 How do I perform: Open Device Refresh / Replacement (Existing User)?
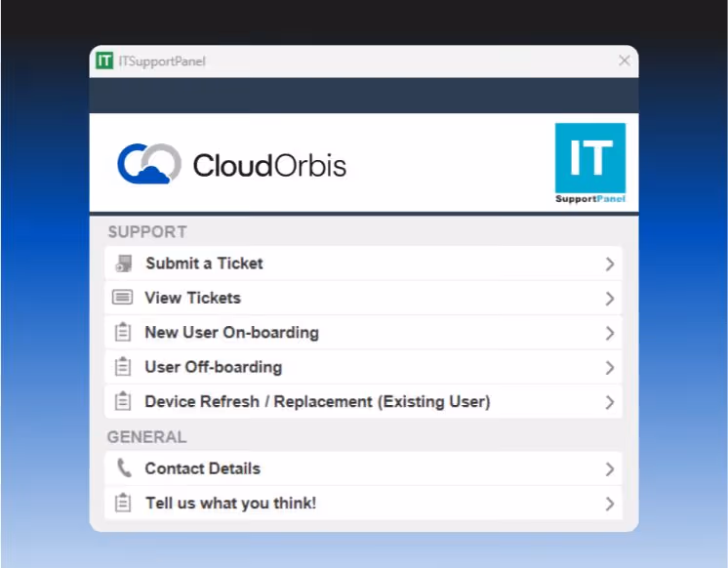(x=364, y=402)
